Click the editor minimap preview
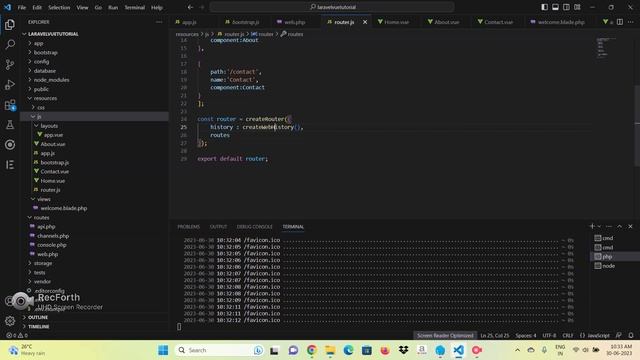Viewport: 640px width, 360px height. (606, 48)
